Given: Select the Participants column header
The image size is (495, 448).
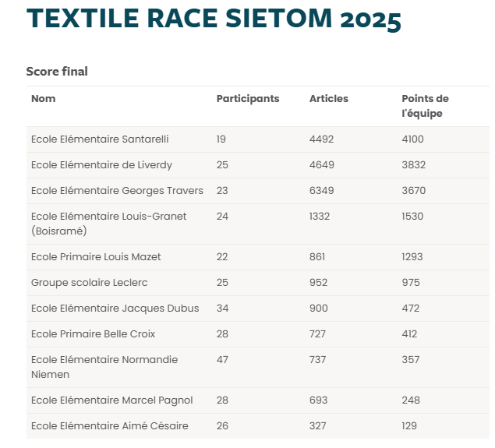Looking at the screenshot, I should pos(248,99).
